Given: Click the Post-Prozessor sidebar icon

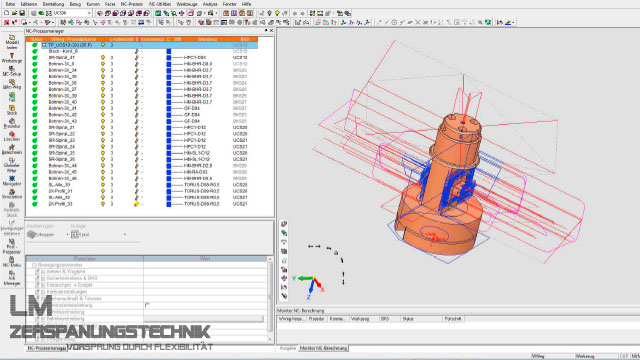Looking at the screenshot, I should [x=12, y=247].
